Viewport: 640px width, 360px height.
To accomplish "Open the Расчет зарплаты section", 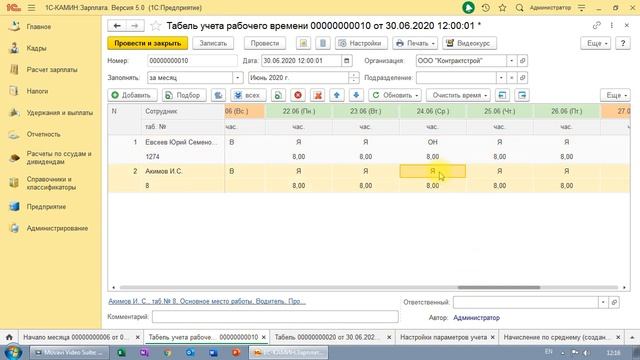I will coord(52,70).
